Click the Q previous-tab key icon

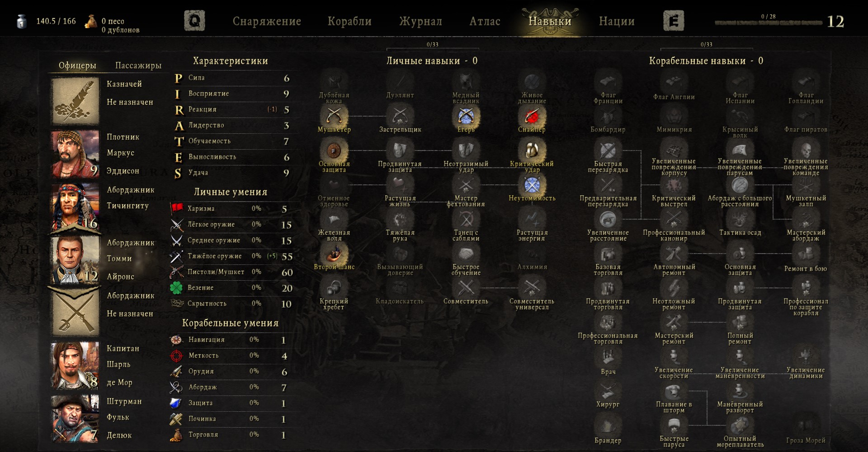point(194,21)
